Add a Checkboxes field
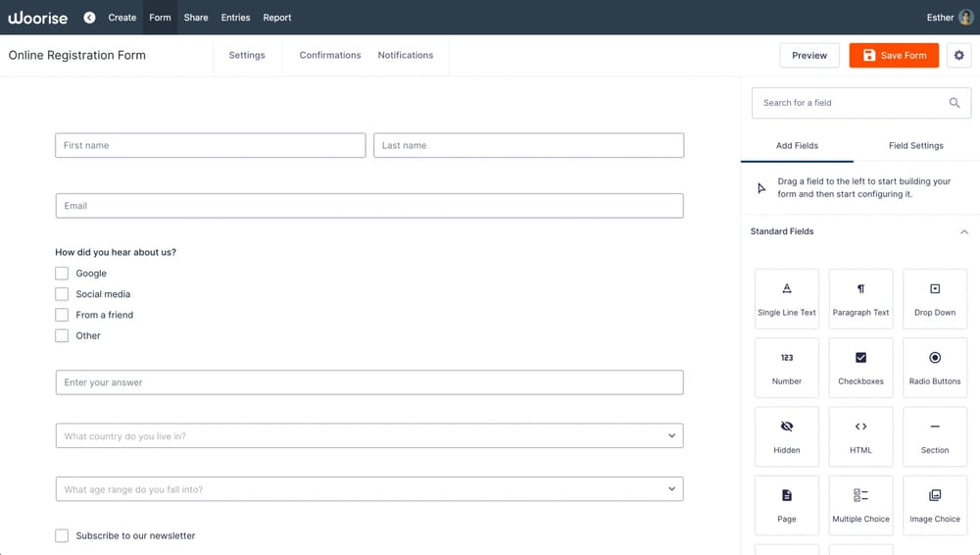Image resolution: width=980 pixels, height=555 pixels. [860, 368]
